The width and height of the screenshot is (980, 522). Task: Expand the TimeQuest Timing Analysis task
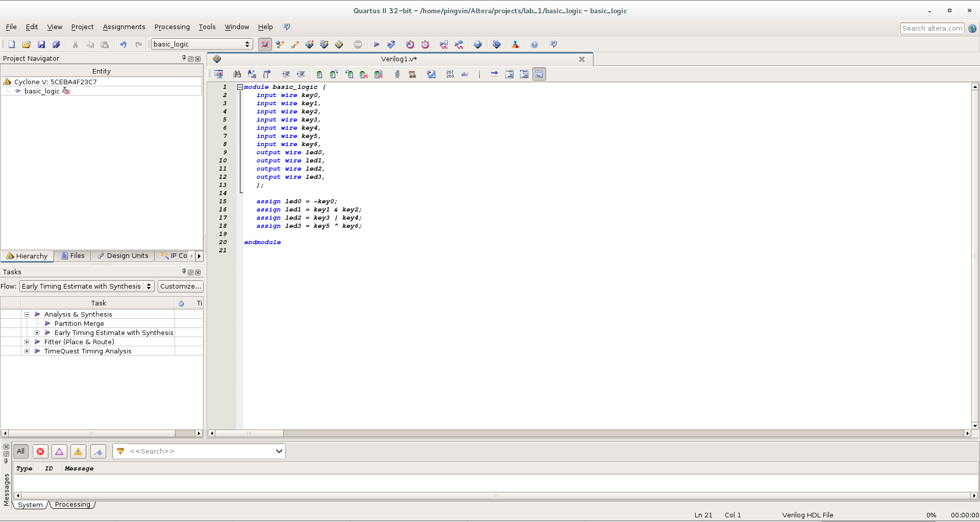point(27,351)
